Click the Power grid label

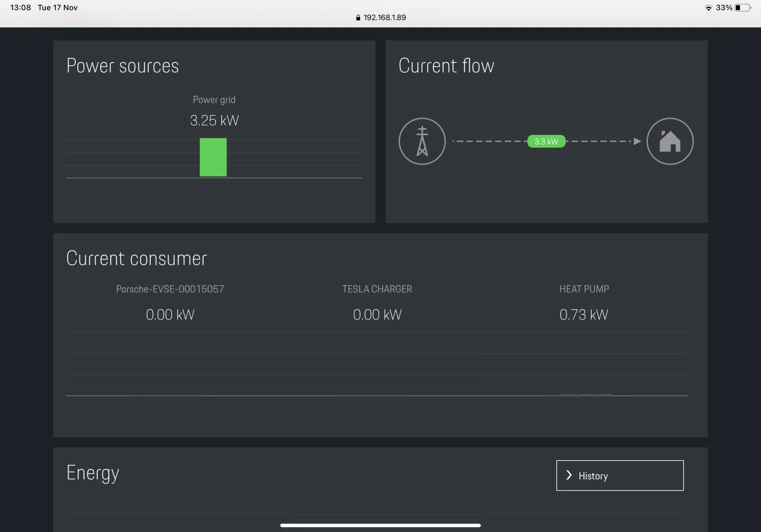coord(214,100)
